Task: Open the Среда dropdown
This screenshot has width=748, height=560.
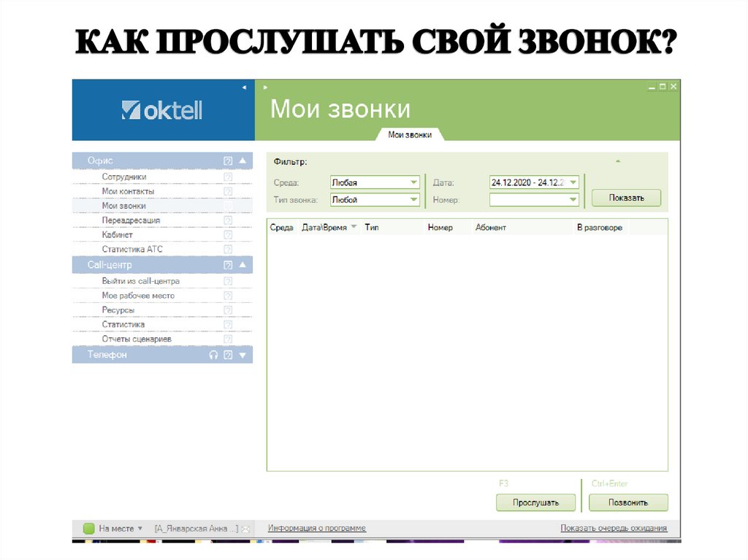Action: 413,183
